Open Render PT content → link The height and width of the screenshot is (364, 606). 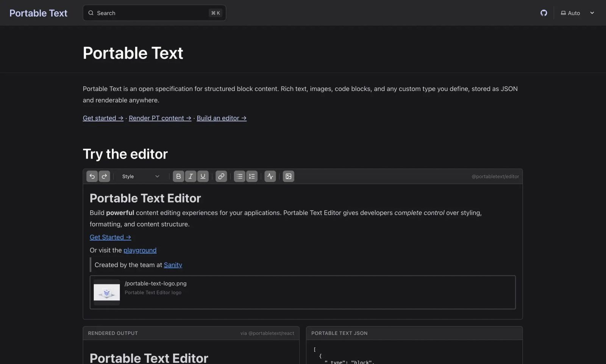pyautogui.click(x=160, y=118)
